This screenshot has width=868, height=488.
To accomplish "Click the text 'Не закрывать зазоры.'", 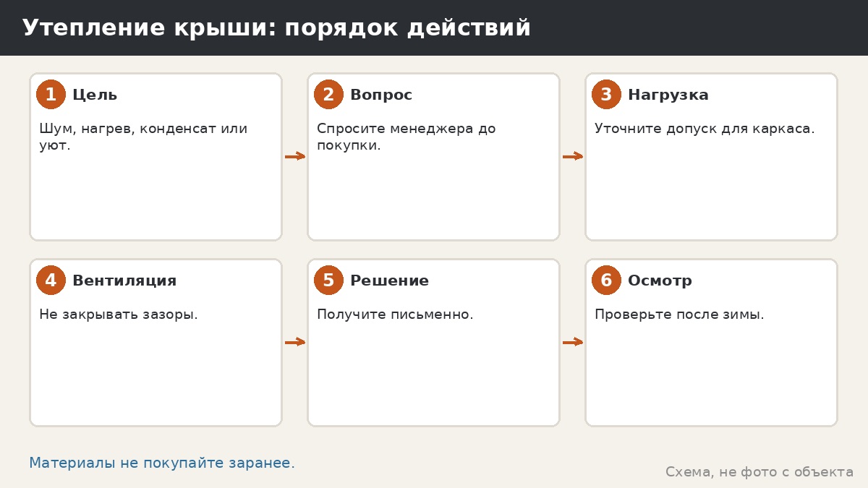I will pyautogui.click(x=119, y=314).
